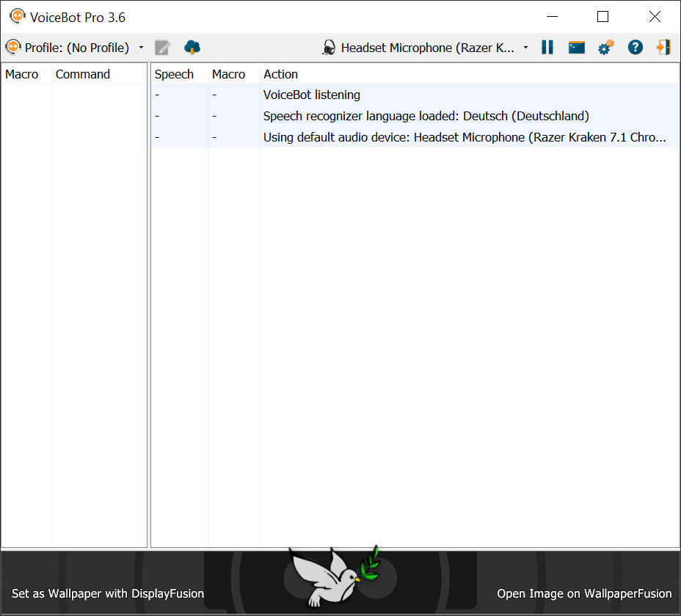Click the headset microphone icon

(x=329, y=48)
